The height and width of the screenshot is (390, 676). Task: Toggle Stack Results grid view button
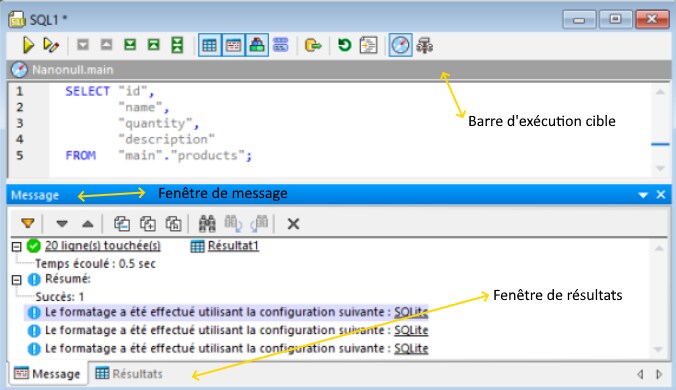pyautogui.click(x=210, y=45)
